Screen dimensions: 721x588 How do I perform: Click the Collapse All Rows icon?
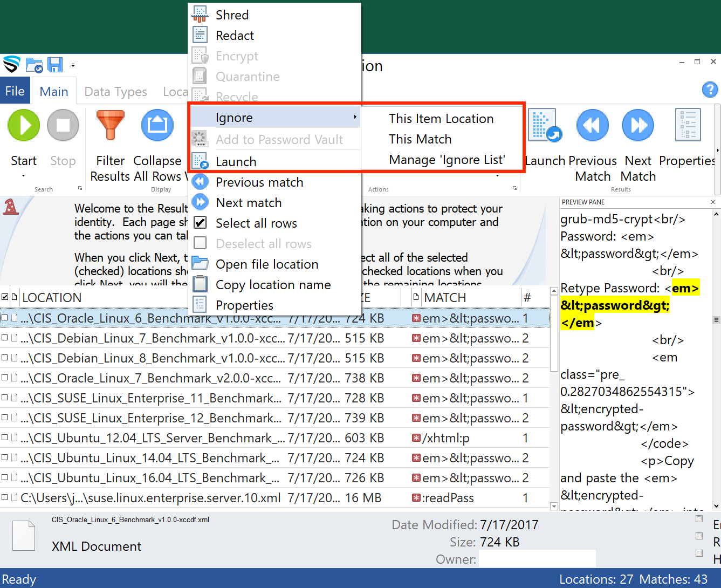pyautogui.click(x=157, y=126)
